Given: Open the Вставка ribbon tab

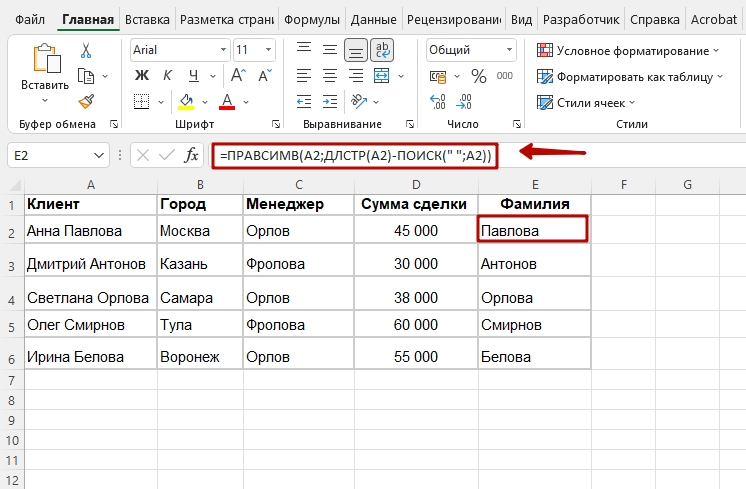Looking at the screenshot, I should point(147,19).
